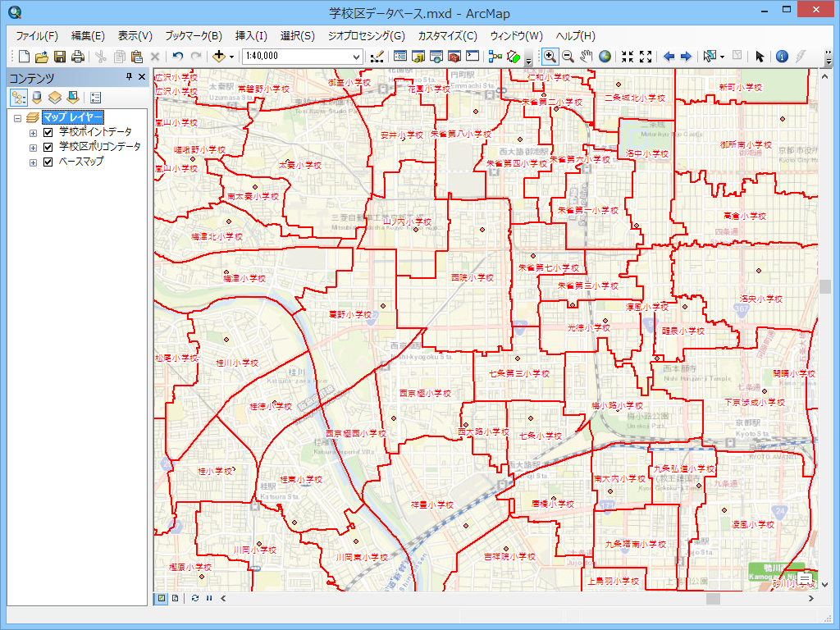Image resolution: width=840 pixels, height=630 pixels.
Task: Create a new map document
Action: [24, 57]
